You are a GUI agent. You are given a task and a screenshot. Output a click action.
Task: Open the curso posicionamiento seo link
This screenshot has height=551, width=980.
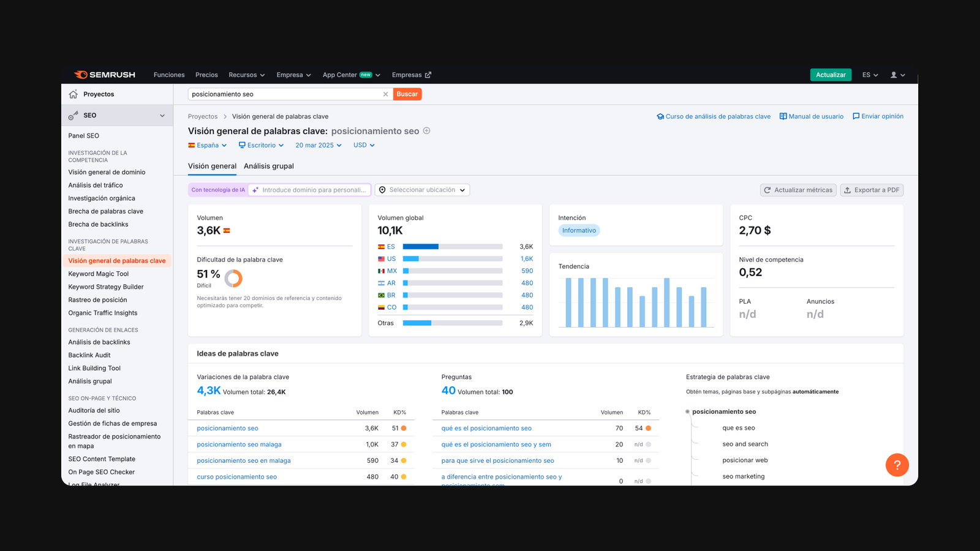pos(236,477)
